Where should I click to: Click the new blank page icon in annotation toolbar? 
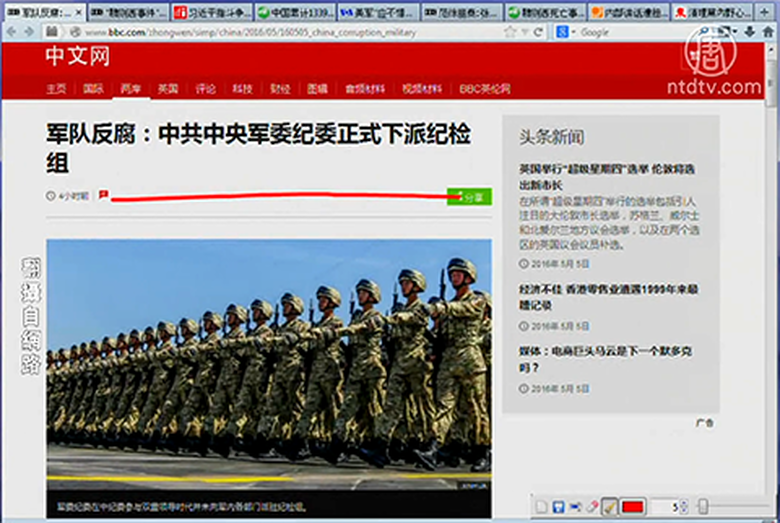(x=541, y=508)
